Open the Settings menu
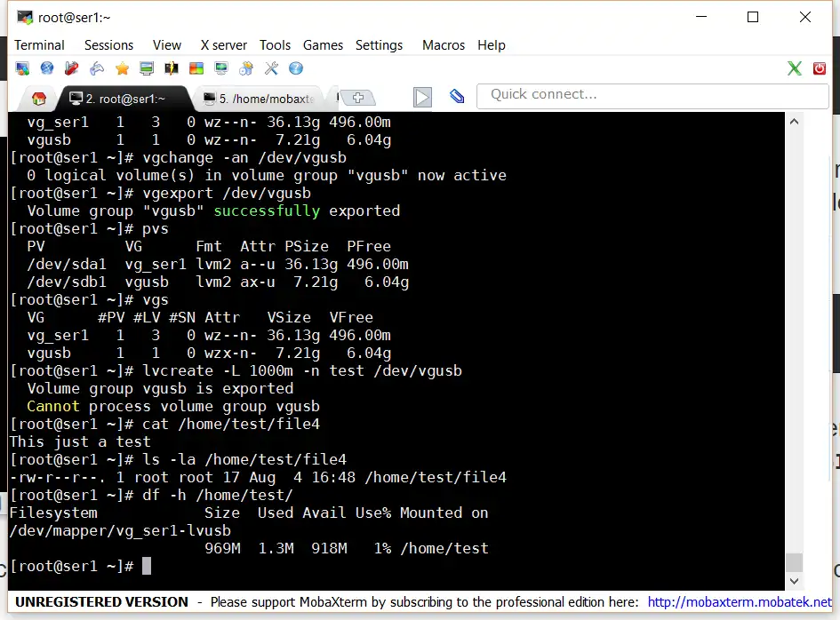Screen dimensions: 840x620 click(x=379, y=45)
